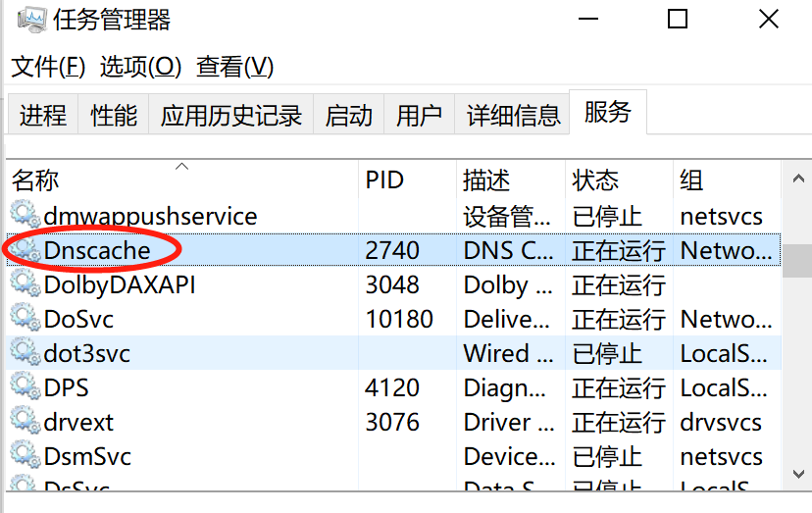The image size is (812, 513).
Task: Open the 选项(O) menu
Action: [x=141, y=67]
